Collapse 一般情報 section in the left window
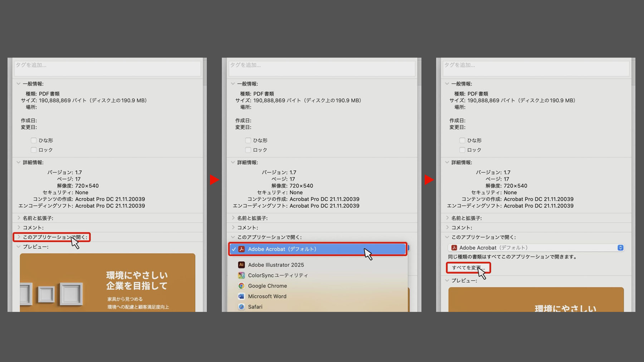Screen dimensions: 644x362 pos(18,84)
